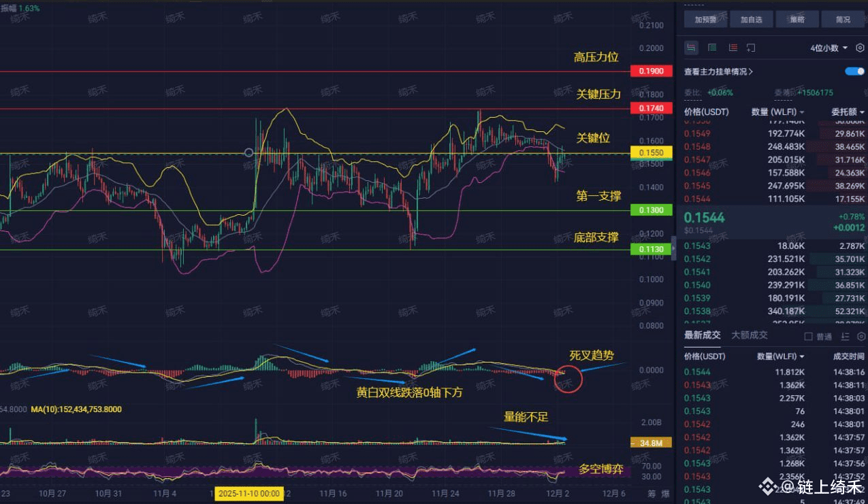Click the 加自选 button

751,19
